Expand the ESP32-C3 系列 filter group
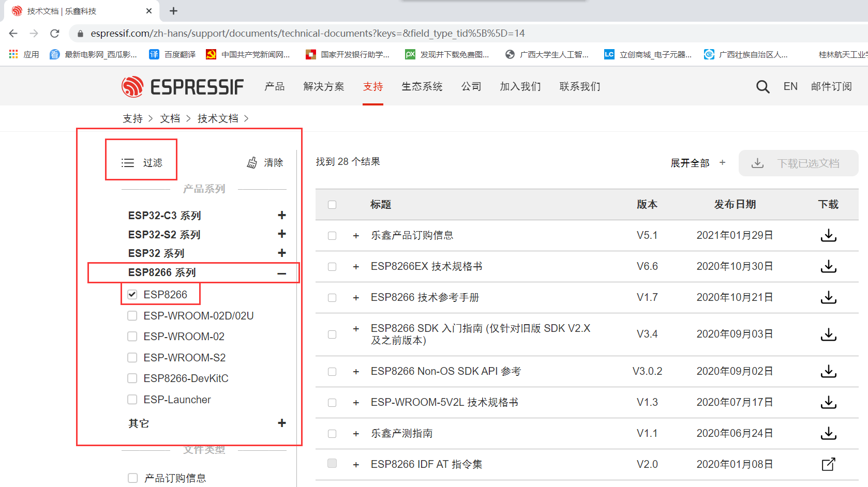Screen dimensions: 868x487 click(x=282, y=215)
